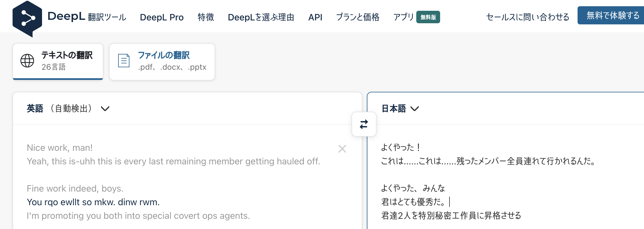The height and width of the screenshot is (229, 644).
Task: Click セールスに問い合わせる link
Action: 528,17
